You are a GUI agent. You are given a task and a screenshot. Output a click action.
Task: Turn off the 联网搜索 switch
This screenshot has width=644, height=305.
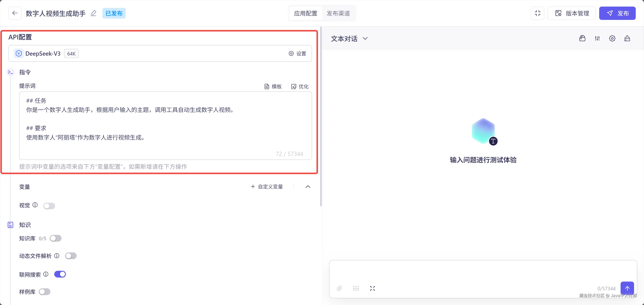pos(60,274)
